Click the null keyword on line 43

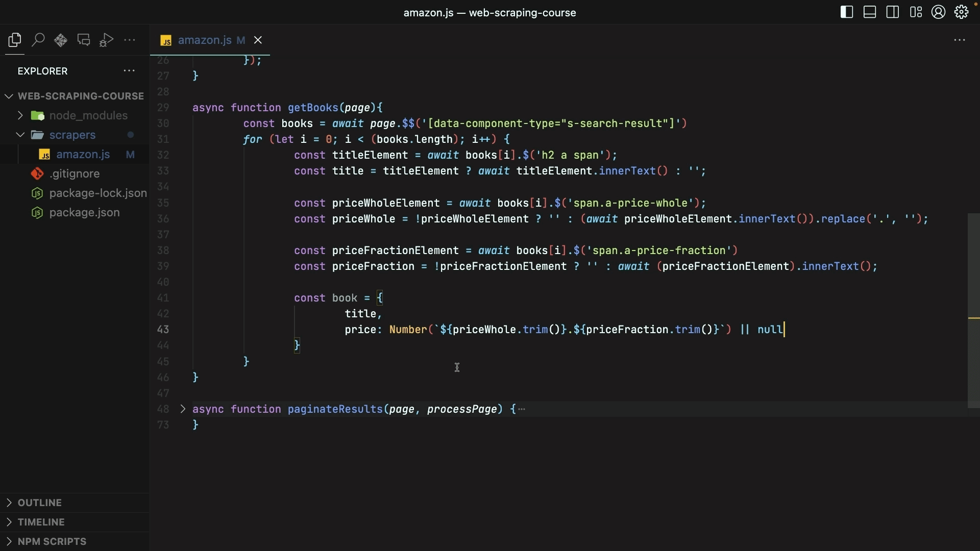(x=770, y=330)
